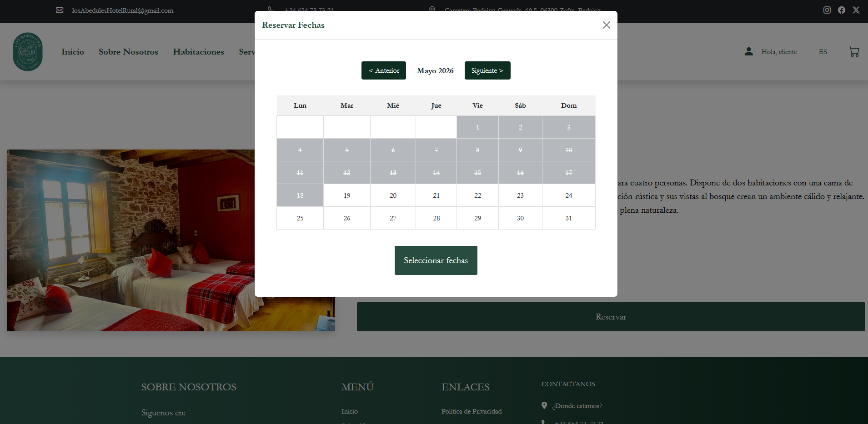Screen dimensions: 868x424
Task: Click disabled date 1 in calendar
Action: tap(478, 127)
